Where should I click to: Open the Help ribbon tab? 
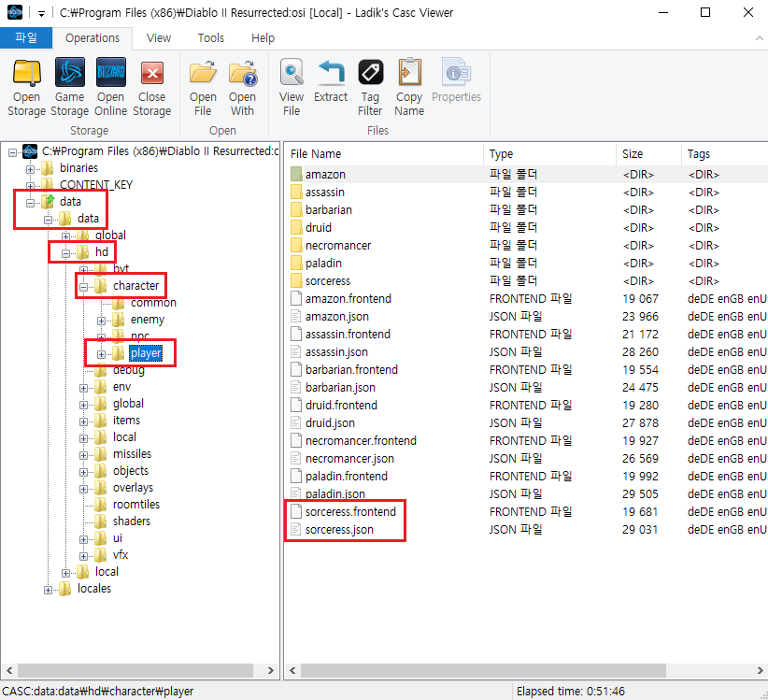[263, 37]
